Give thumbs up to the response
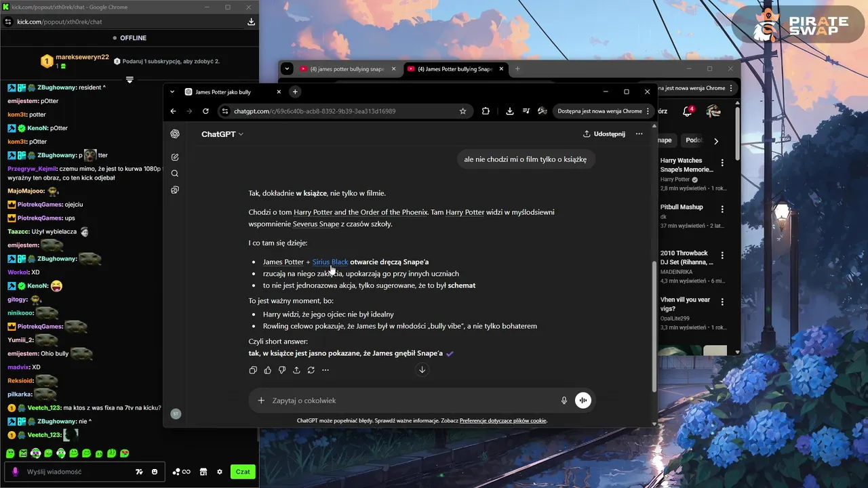The height and width of the screenshot is (488, 868). 268,370
